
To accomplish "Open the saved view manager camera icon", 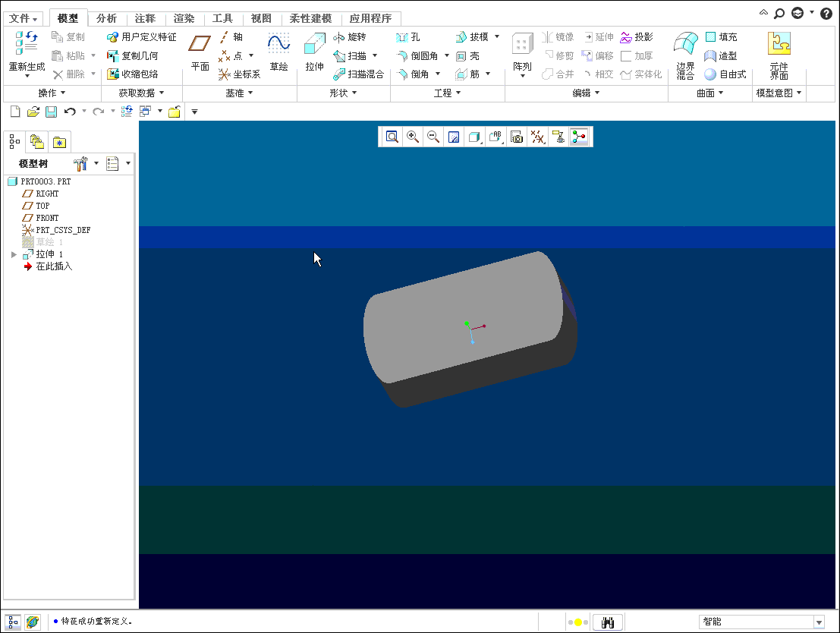I will [517, 137].
